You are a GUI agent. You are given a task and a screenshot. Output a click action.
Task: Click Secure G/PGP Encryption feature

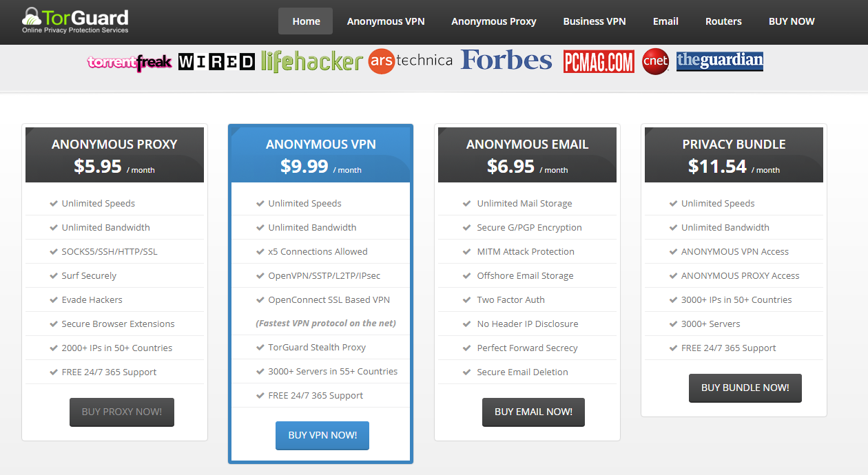(529, 227)
